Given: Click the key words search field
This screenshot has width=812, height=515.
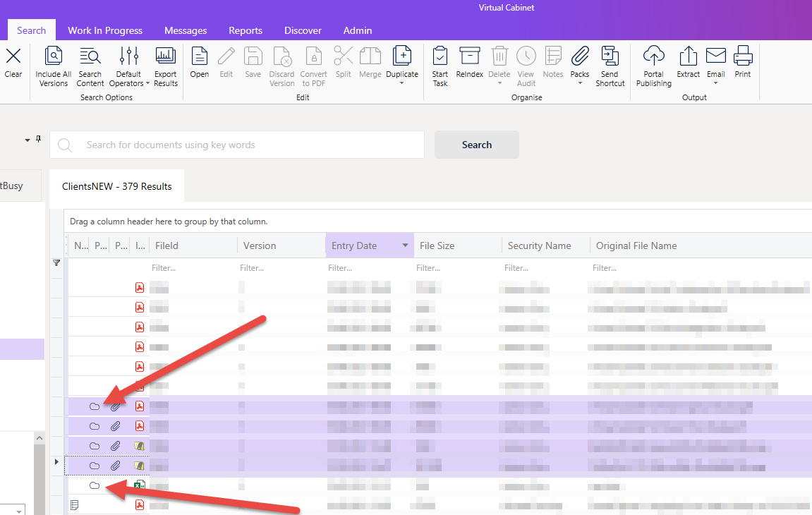Looking at the screenshot, I should 236,145.
